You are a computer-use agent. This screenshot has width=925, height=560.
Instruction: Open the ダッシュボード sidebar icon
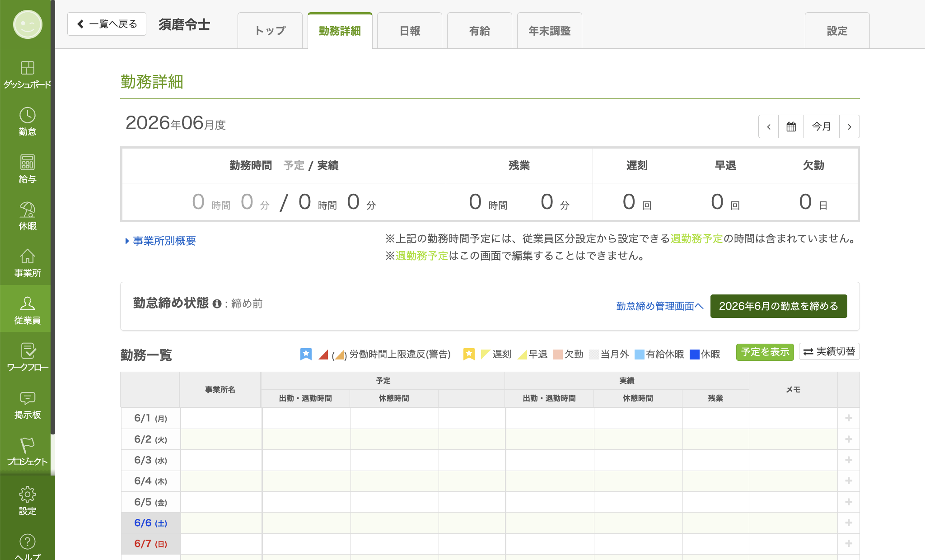[x=27, y=68]
